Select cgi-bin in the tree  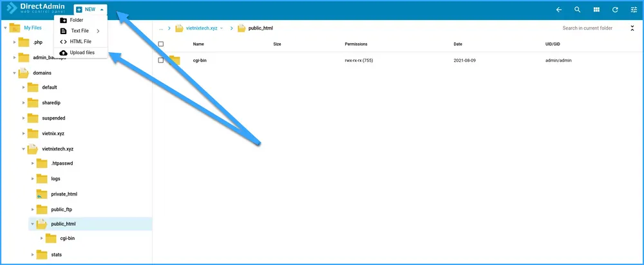68,239
